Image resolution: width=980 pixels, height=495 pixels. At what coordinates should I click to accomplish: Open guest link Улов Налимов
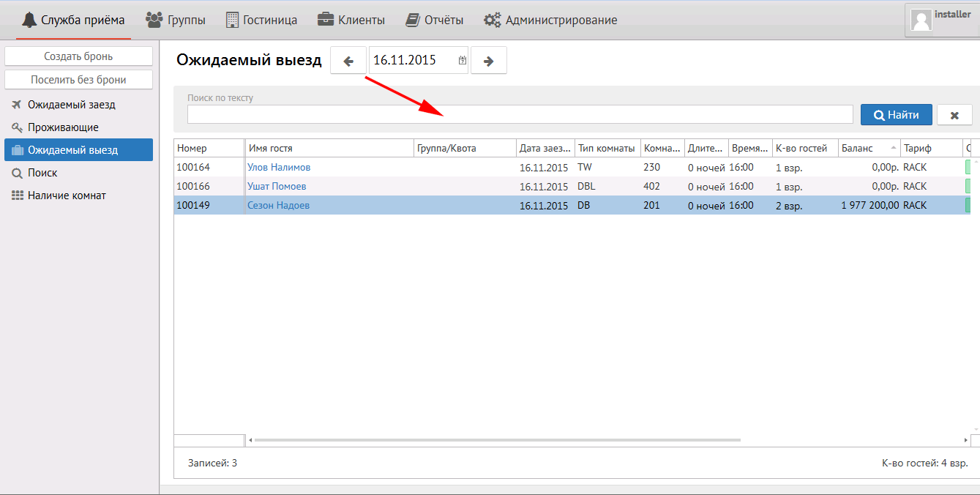[279, 167]
